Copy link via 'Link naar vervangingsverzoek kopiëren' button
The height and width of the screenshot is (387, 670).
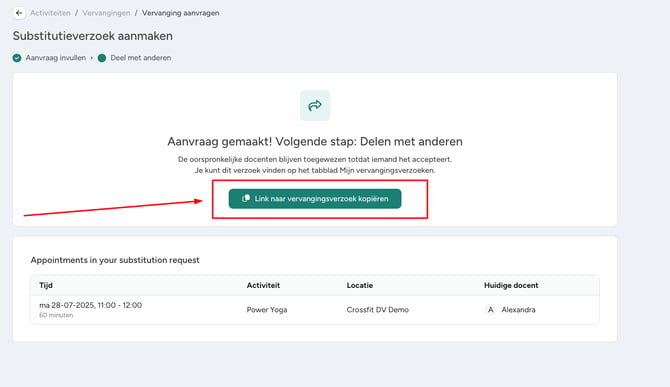315,199
